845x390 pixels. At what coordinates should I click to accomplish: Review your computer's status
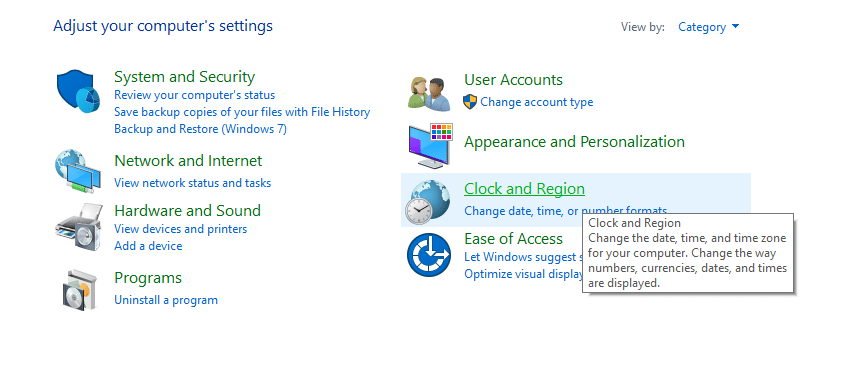[x=195, y=95]
